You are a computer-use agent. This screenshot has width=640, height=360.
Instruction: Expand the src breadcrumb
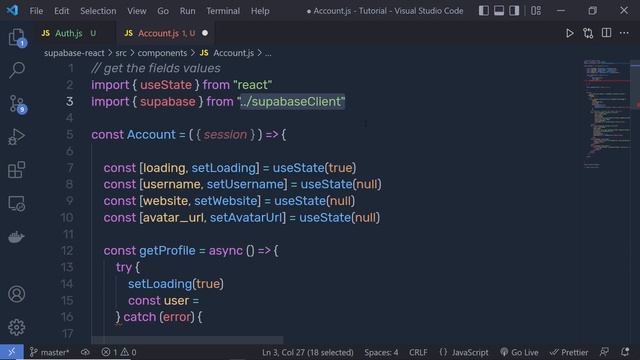coord(121,53)
